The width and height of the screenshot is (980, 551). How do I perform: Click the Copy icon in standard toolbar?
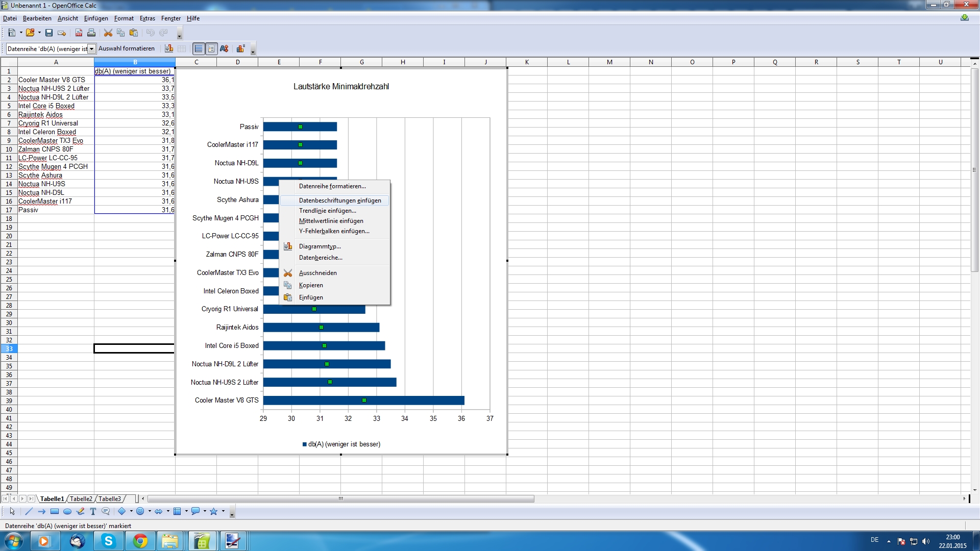(120, 33)
